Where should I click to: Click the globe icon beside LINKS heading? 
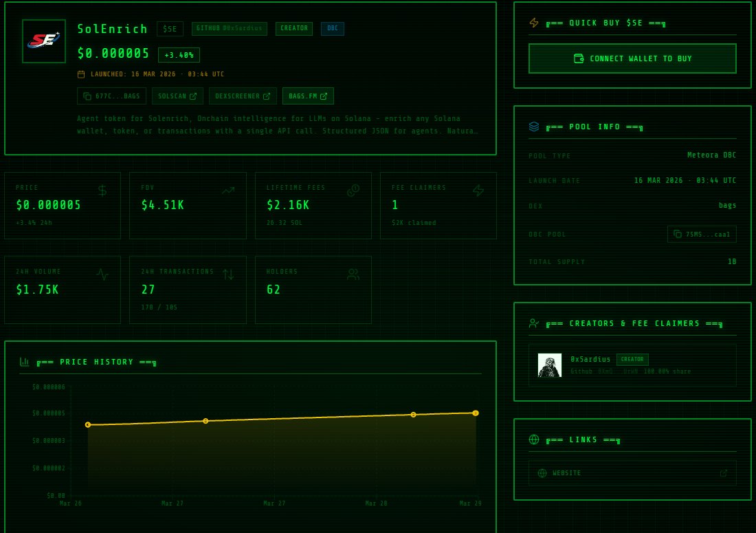[534, 439]
